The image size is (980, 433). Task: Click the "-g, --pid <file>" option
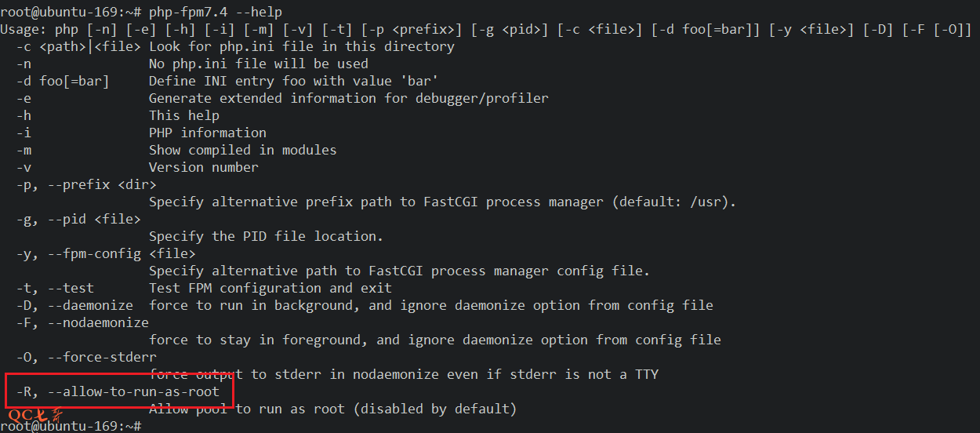(78, 219)
